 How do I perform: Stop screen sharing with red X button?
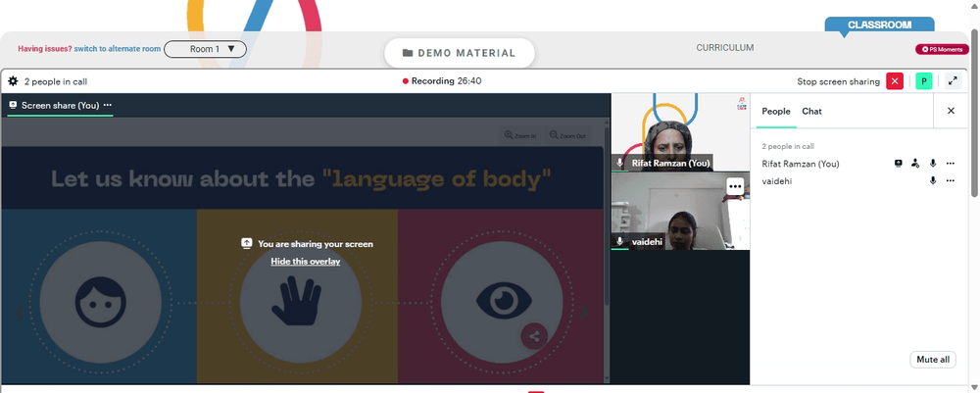click(x=895, y=81)
